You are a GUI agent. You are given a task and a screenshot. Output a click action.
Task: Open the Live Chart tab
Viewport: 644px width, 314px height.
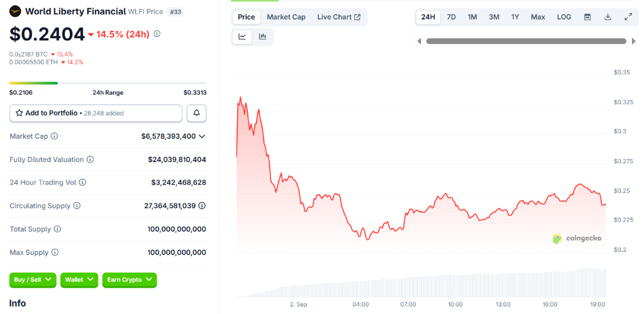pyautogui.click(x=338, y=17)
